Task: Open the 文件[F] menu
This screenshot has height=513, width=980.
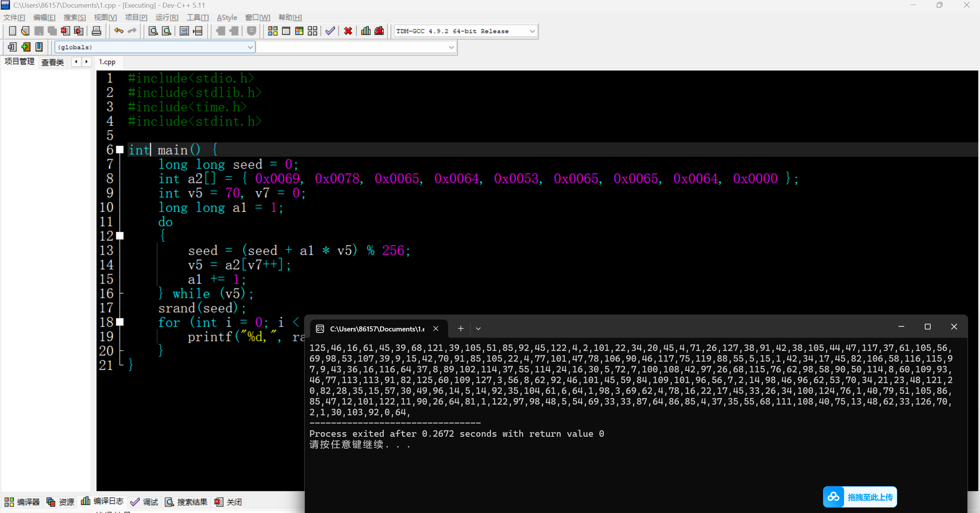Action: tap(14, 18)
